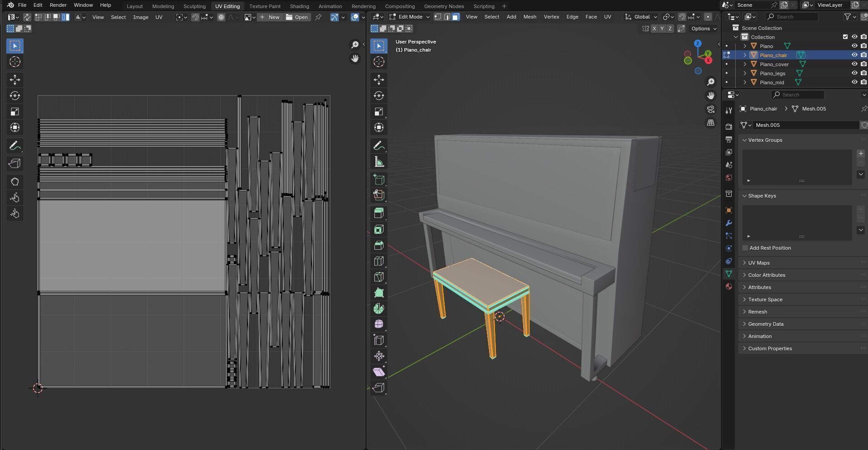The height and width of the screenshot is (450, 868).
Task: Switch to the Texture Paint workspace tab
Action: click(265, 6)
